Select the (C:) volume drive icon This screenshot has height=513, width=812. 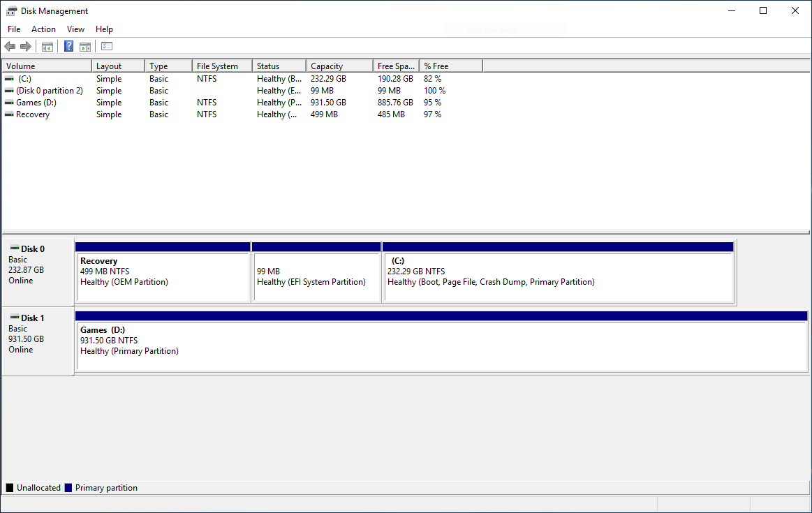pos(9,78)
